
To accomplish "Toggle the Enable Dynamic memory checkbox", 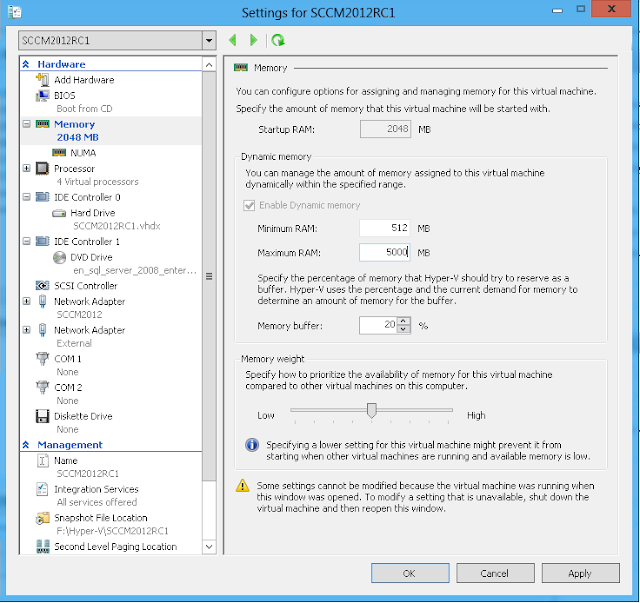I will click(249, 205).
